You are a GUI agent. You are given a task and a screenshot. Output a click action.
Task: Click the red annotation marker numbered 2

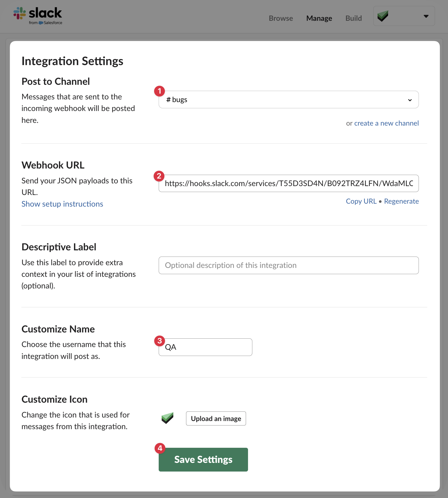(x=159, y=176)
